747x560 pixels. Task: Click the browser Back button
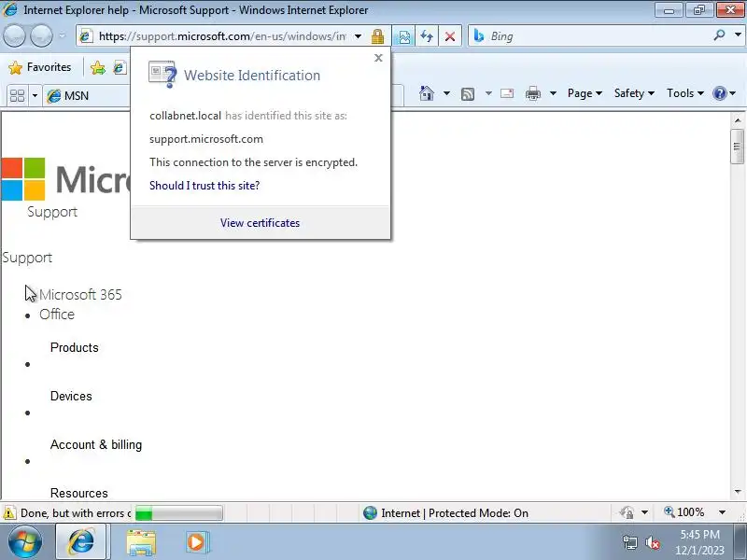pos(14,36)
